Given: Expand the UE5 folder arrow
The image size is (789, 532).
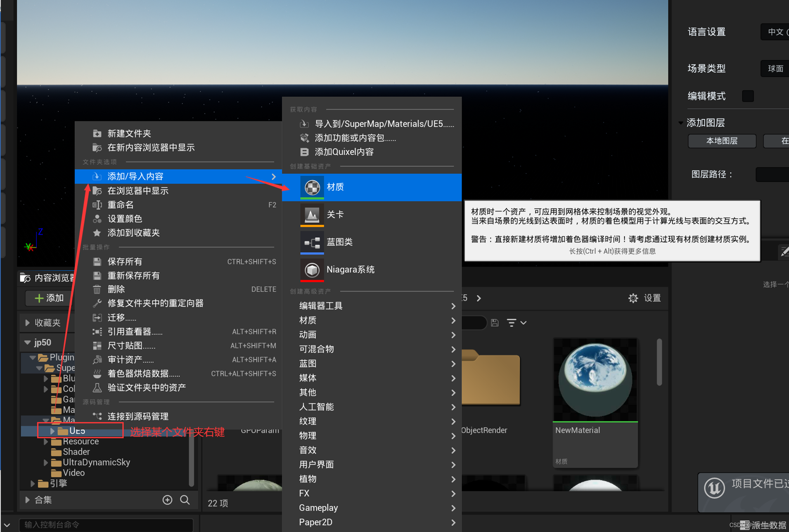Looking at the screenshot, I should (52, 431).
